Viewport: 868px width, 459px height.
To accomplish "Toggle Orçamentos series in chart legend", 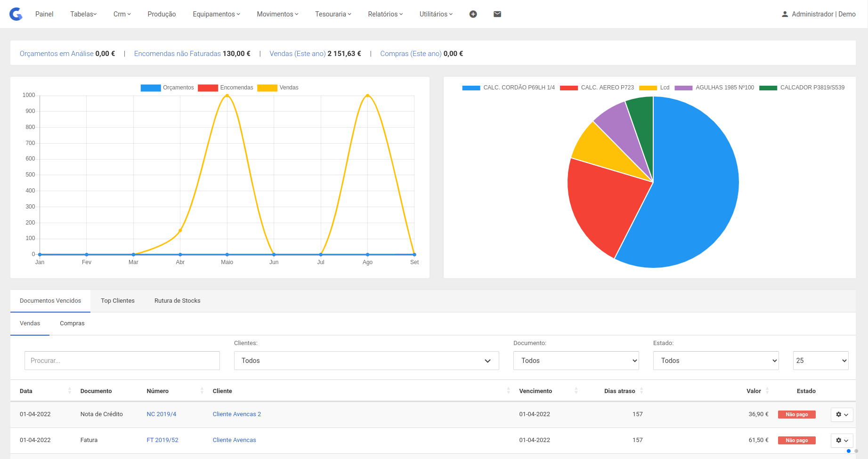I will (x=151, y=88).
